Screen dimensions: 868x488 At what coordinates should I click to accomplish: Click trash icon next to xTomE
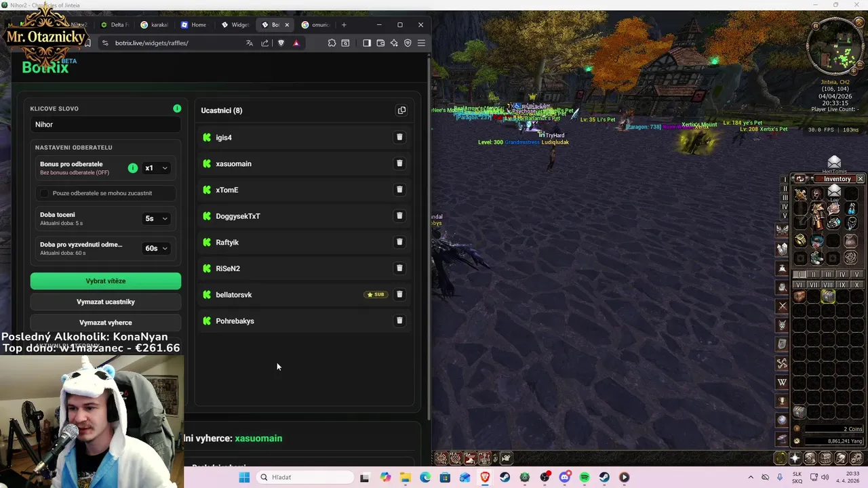coord(399,190)
